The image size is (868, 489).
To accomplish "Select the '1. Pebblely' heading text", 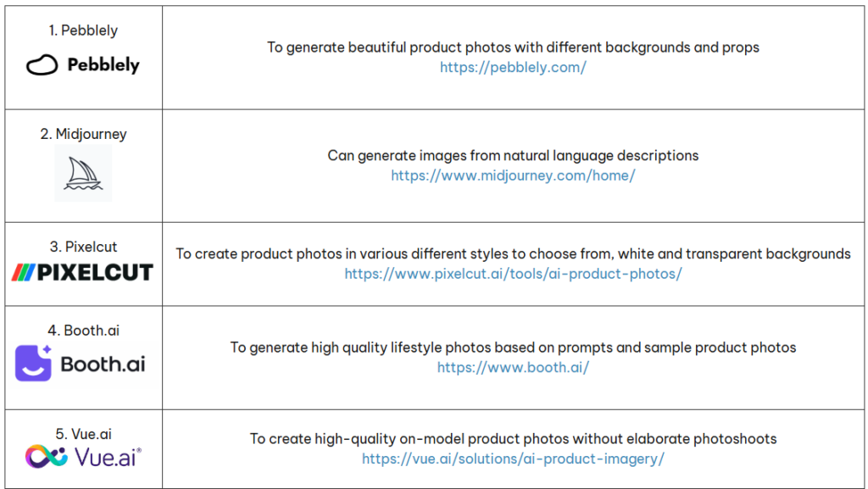I will pyautogui.click(x=83, y=31).
